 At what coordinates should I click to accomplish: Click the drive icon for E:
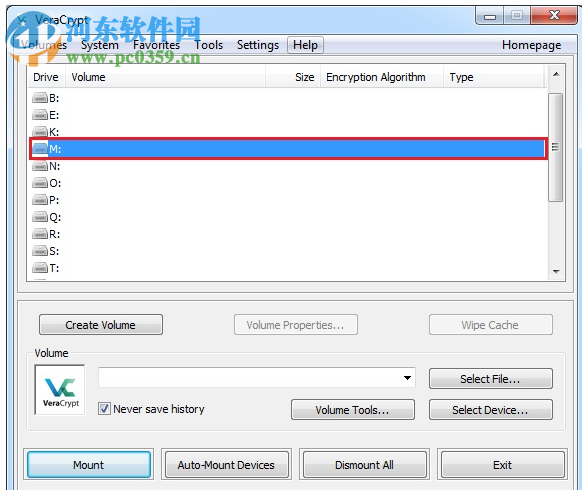click(40, 115)
